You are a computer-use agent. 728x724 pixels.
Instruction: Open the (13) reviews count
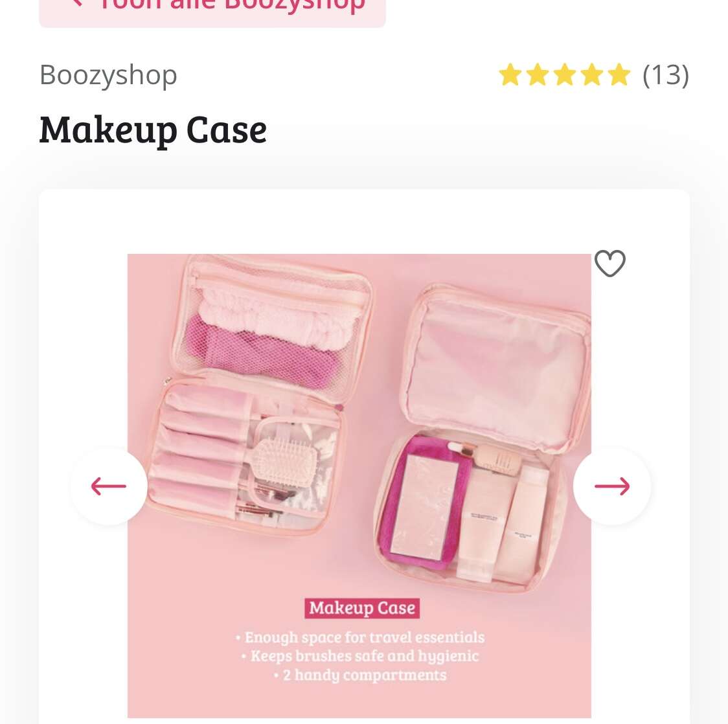(x=666, y=74)
